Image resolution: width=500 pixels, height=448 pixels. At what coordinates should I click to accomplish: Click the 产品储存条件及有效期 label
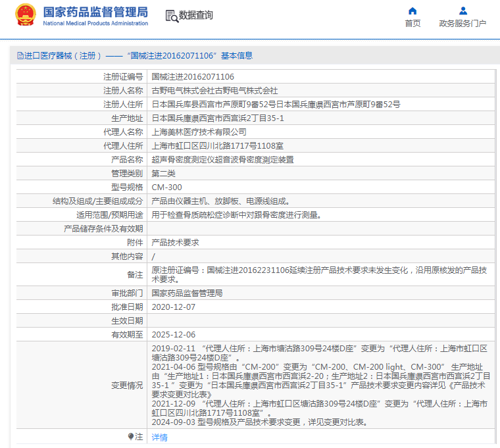pyautogui.click(x=103, y=229)
